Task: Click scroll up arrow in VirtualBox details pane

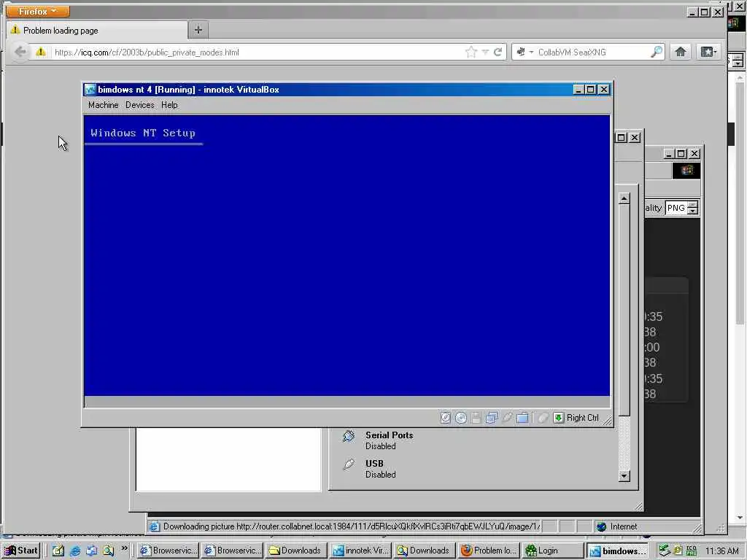Action: click(x=624, y=198)
